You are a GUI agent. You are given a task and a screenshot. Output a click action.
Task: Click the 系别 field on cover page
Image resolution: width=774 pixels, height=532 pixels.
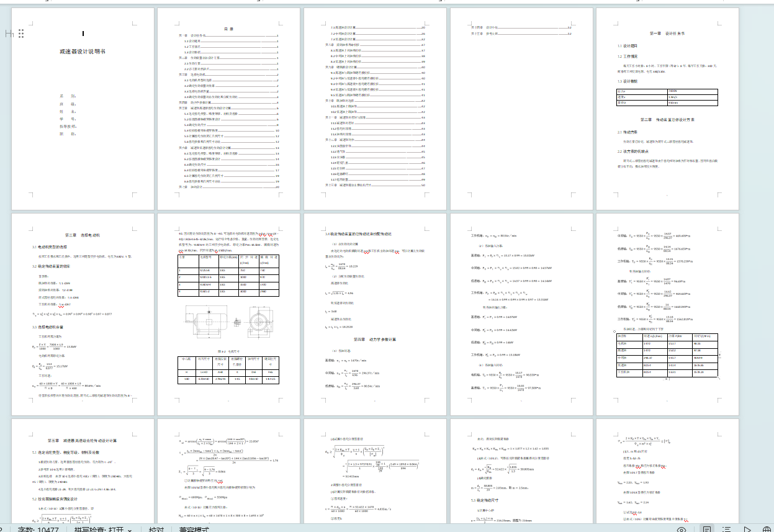[x=68, y=96]
